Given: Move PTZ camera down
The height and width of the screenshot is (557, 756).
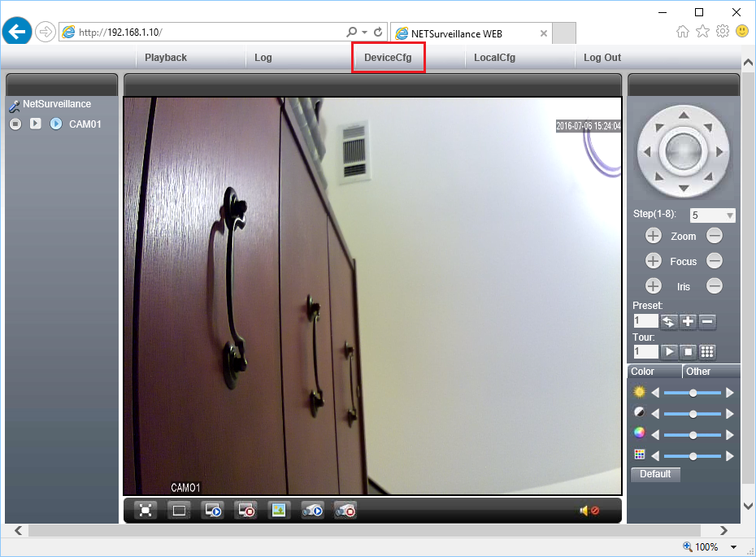Looking at the screenshot, I should [684, 188].
